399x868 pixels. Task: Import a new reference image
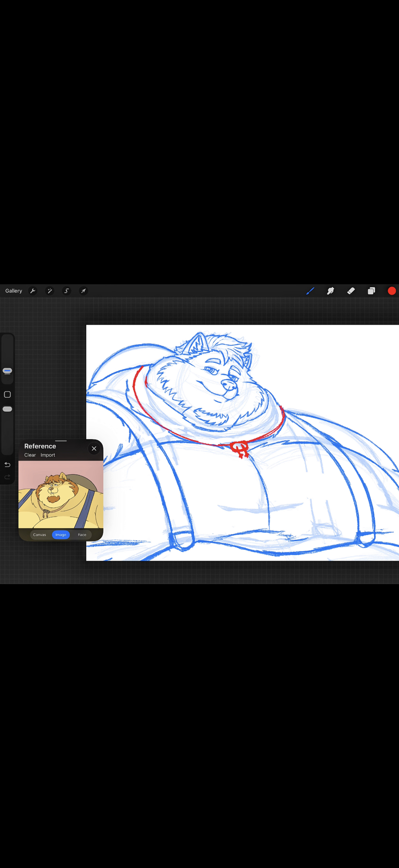point(48,455)
